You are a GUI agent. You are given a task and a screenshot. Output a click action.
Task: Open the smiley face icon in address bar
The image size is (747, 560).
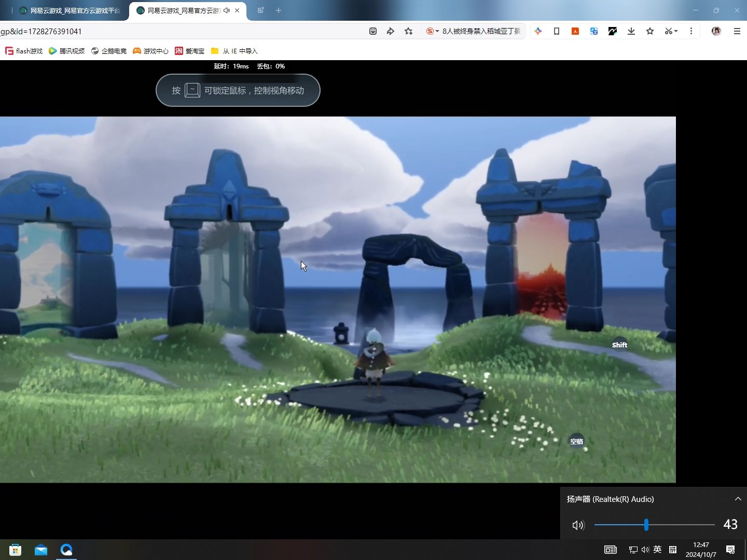[372, 31]
